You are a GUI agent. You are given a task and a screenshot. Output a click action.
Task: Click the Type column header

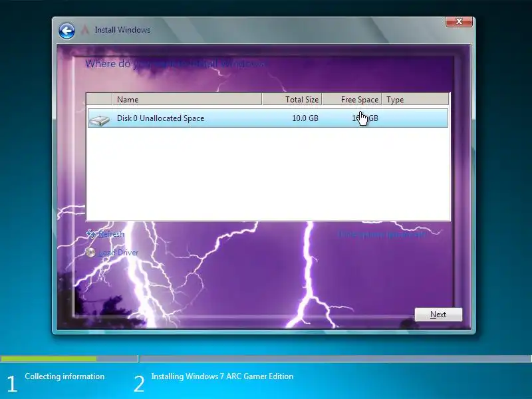[x=415, y=99]
